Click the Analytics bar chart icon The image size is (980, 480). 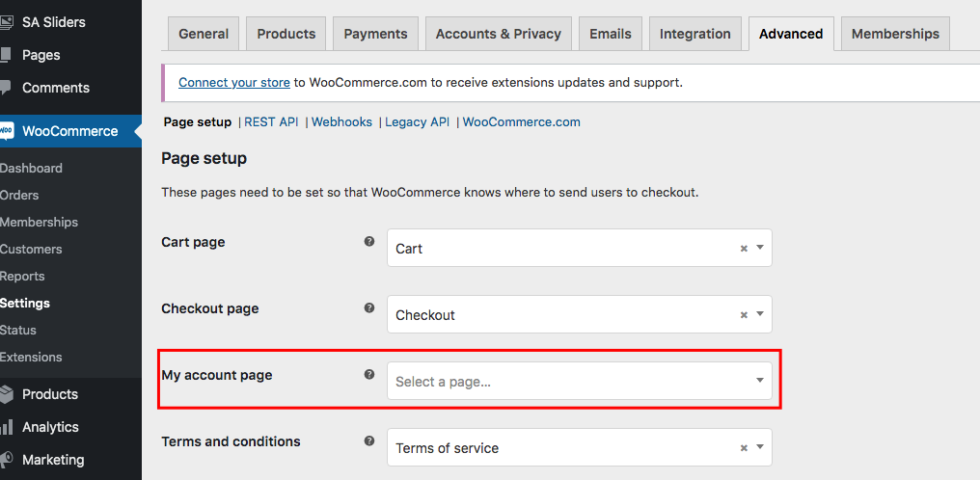pyautogui.click(x=6, y=428)
